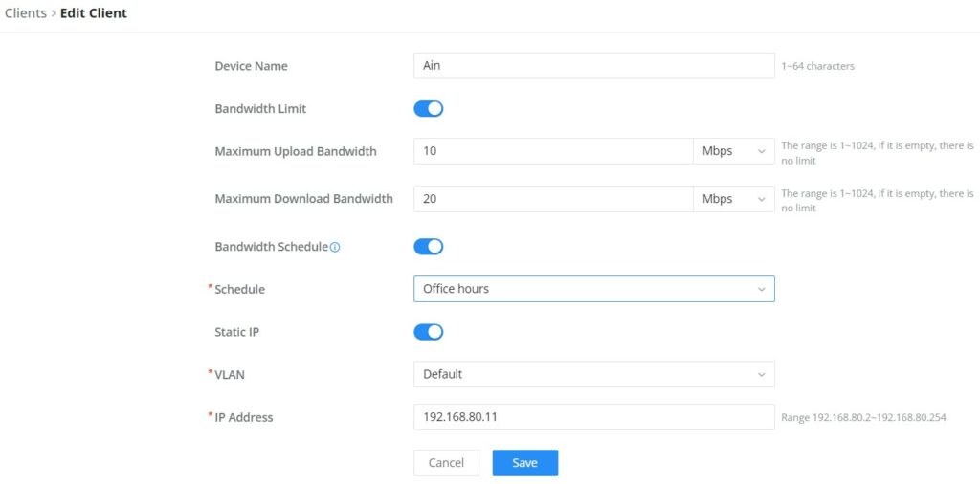Click the download bandwidth range hint text
980x484 pixels.
(x=878, y=201)
